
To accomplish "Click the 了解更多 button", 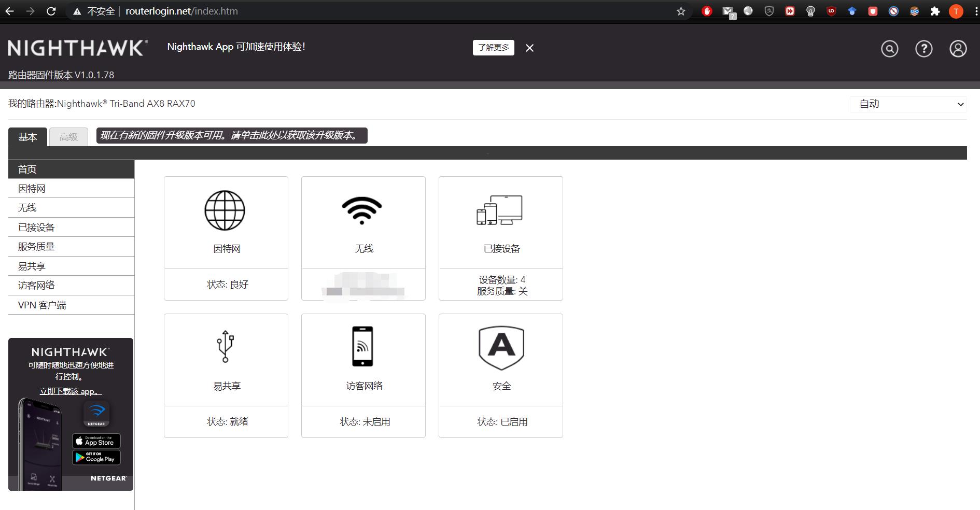I will click(493, 47).
